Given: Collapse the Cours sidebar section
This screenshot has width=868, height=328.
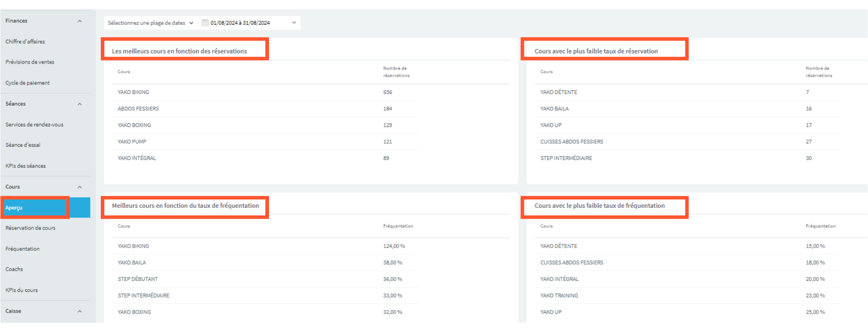Looking at the screenshot, I should click(x=80, y=187).
